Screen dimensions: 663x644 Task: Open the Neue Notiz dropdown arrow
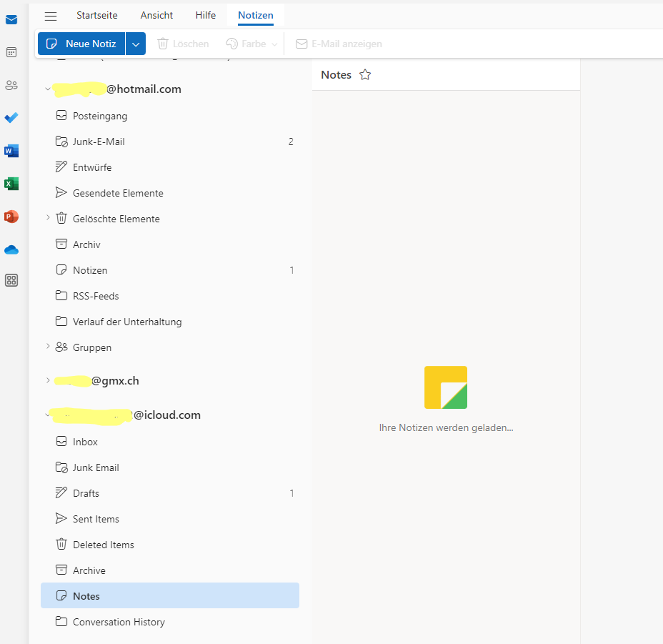coord(136,44)
